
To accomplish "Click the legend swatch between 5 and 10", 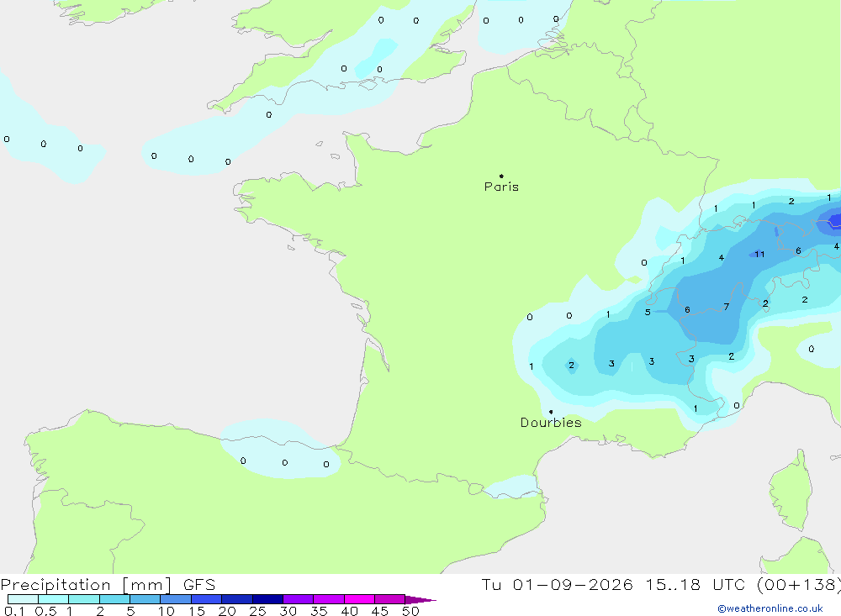I will click(x=145, y=599).
